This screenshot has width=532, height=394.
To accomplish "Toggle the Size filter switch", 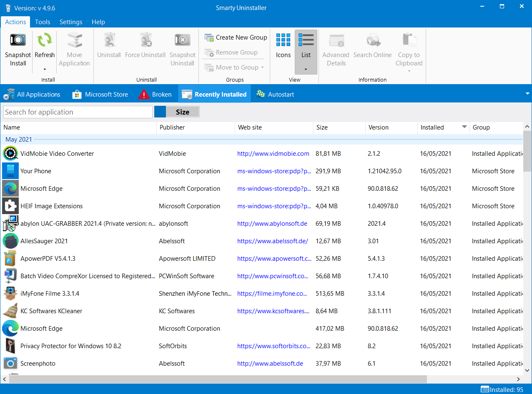I will pos(177,112).
